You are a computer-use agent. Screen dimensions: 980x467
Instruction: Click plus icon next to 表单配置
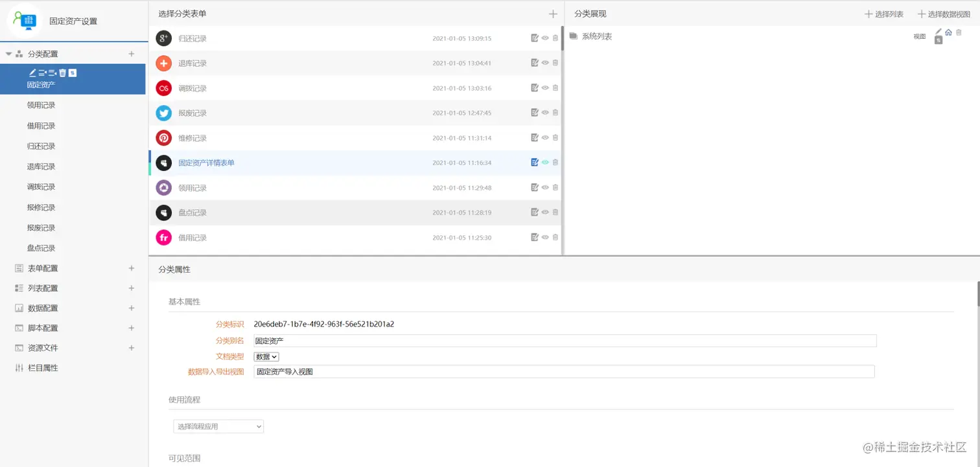click(x=132, y=268)
